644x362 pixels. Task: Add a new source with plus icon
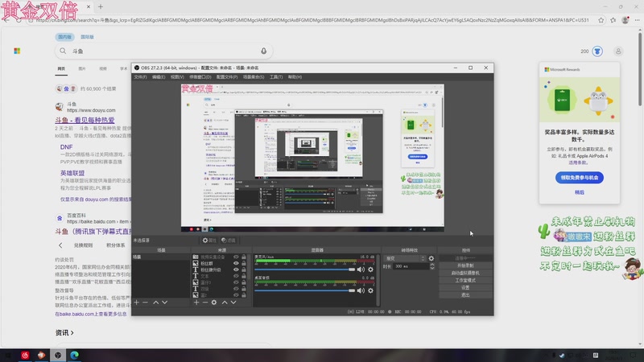pyautogui.click(x=196, y=302)
